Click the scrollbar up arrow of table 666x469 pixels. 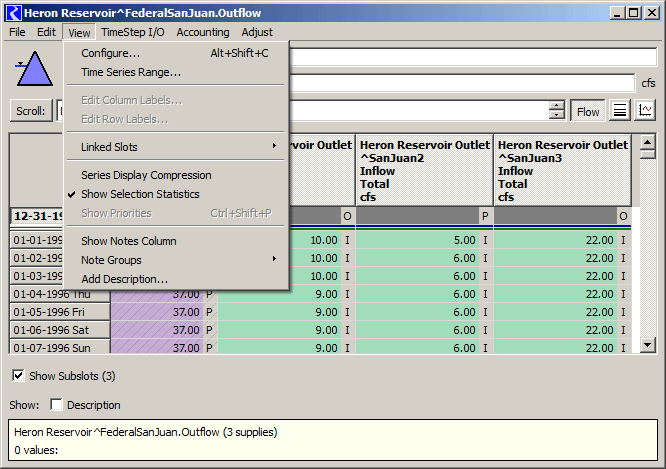(x=647, y=142)
